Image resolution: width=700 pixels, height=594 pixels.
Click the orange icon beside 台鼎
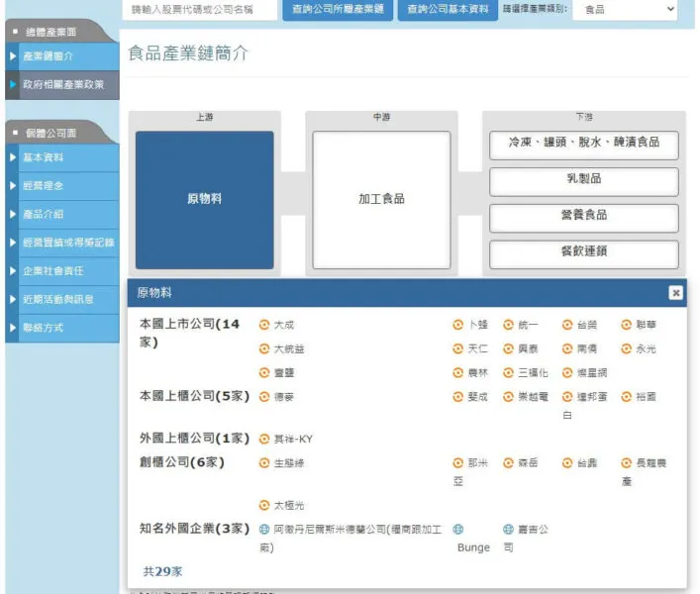click(x=567, y=463)
